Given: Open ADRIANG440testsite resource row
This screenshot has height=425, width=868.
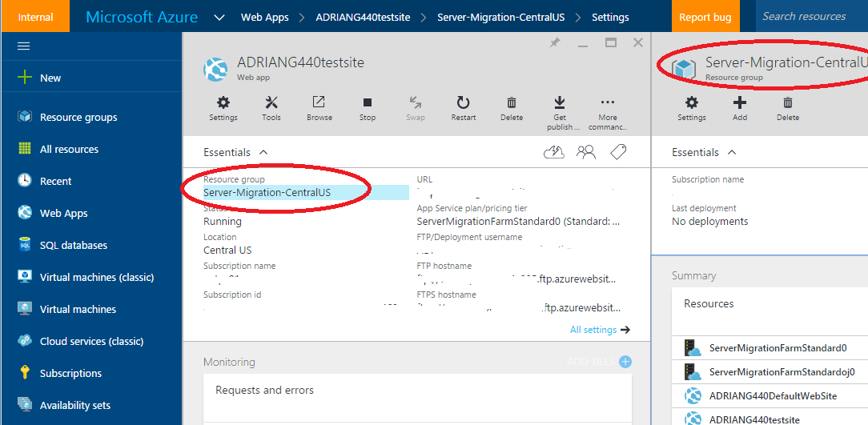Looking at the screenshot, I should pos(770,417).
